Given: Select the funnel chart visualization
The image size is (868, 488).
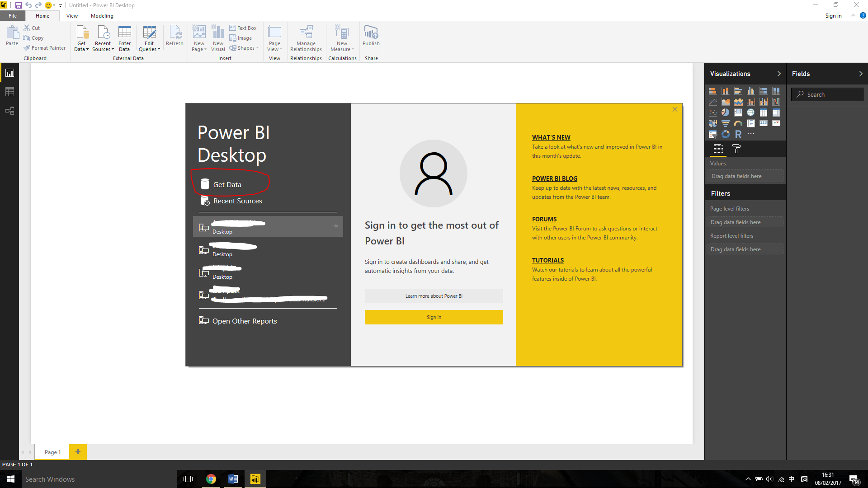Looking at the screenshot, I should (x=725, y=123).
